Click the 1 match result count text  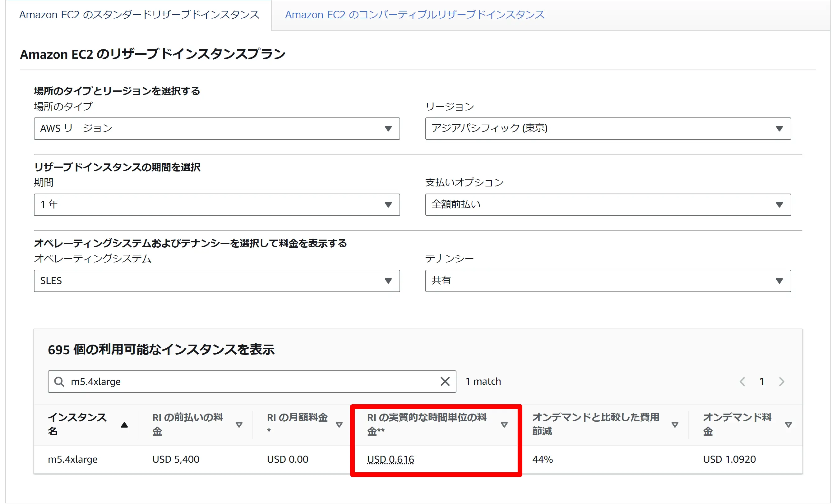tap(483, 381)
